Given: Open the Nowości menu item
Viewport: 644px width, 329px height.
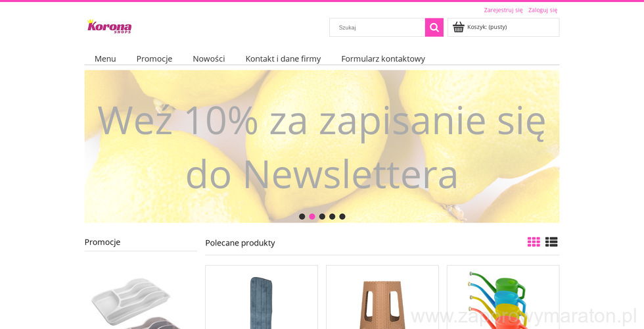Looking at the screenshot, I should pyautogui.click(x=209, y=59).
